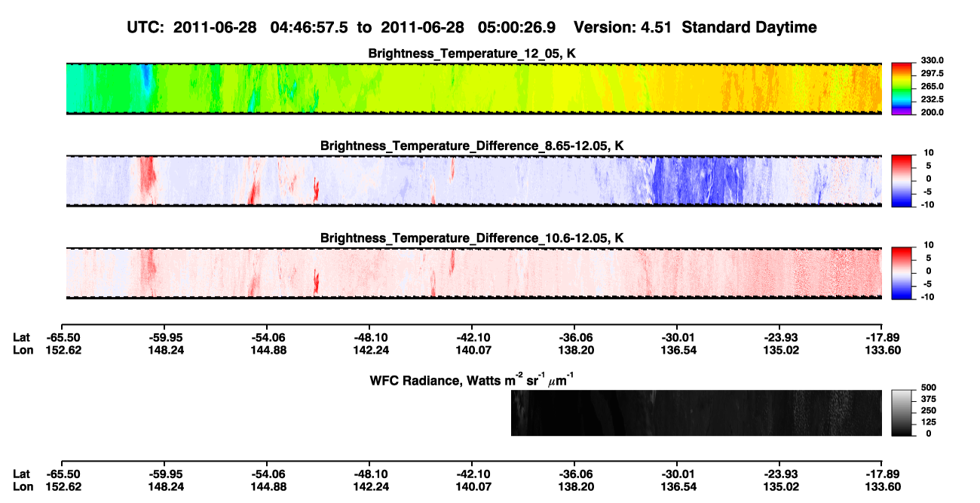Click latitude -65.50 on the upper axis
The width and height of the screenshot is (980, 503).
click(x=62, y=338)
